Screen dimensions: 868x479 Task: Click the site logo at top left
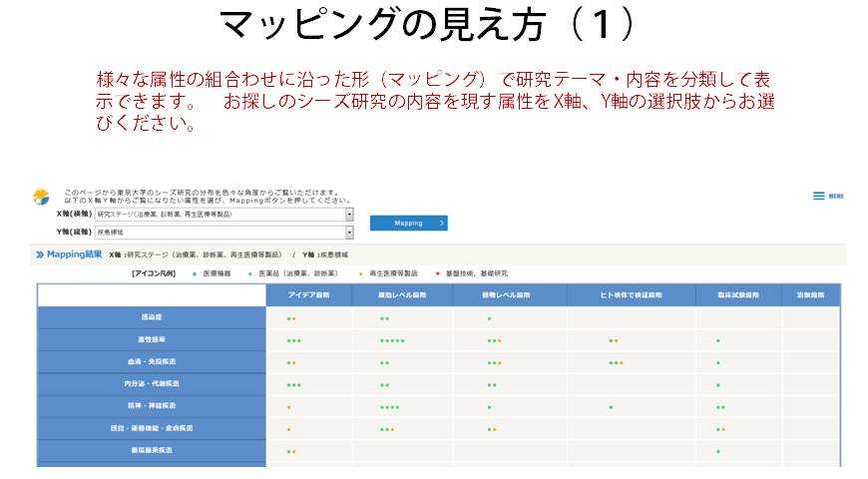[x=41, y=197]
